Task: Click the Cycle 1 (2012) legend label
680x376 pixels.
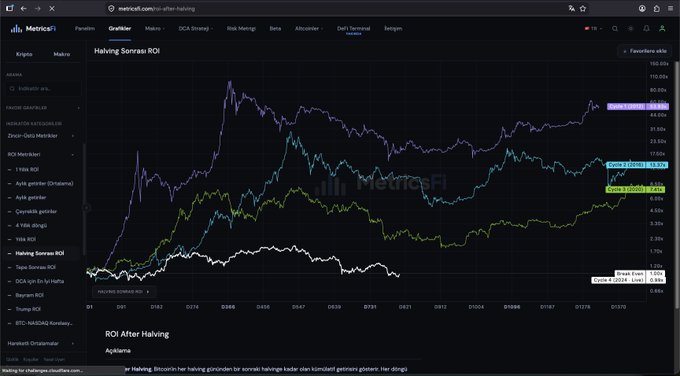Action: 626,107
